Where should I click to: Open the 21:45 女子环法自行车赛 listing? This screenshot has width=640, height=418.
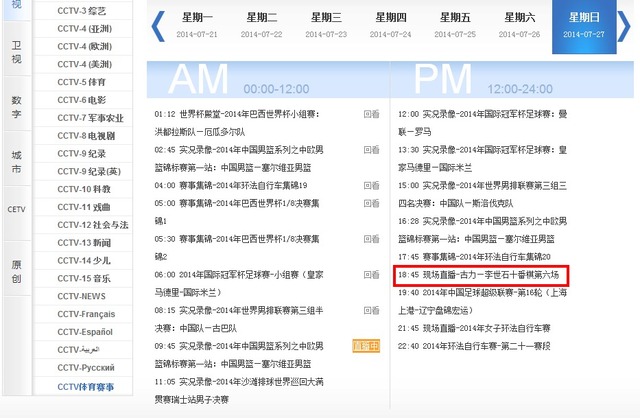coord(474,328)
